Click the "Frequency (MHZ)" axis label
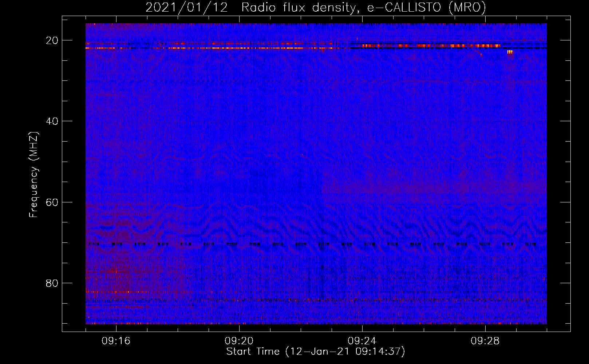Image resolution: width=589 pixels, height=364 pixels. tap(33, 175)
